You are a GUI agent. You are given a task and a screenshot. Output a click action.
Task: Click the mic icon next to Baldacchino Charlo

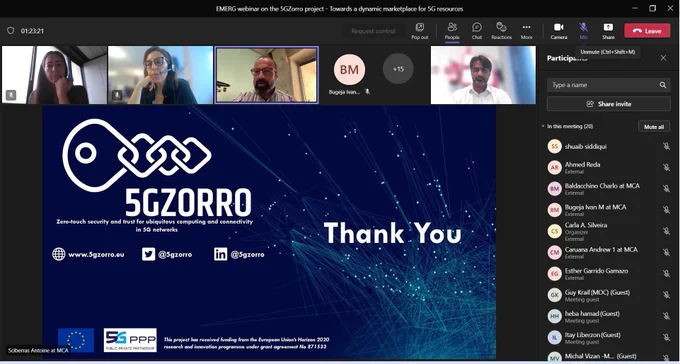666,189
